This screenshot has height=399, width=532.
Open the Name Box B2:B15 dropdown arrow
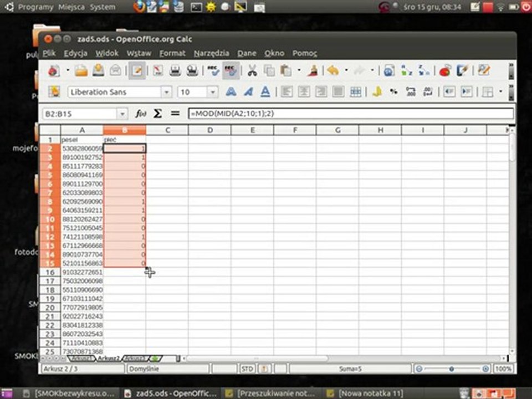(122, 114)
